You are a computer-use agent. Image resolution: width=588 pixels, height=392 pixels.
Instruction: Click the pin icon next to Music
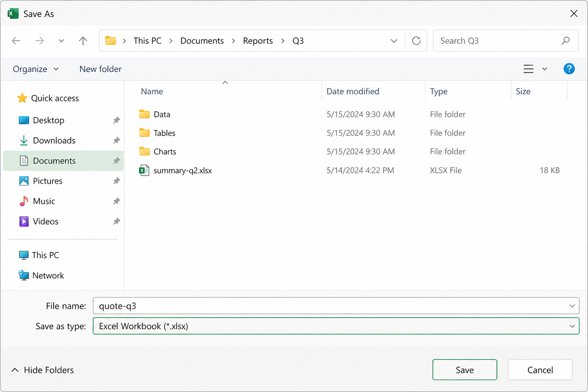tap(116, 201)
